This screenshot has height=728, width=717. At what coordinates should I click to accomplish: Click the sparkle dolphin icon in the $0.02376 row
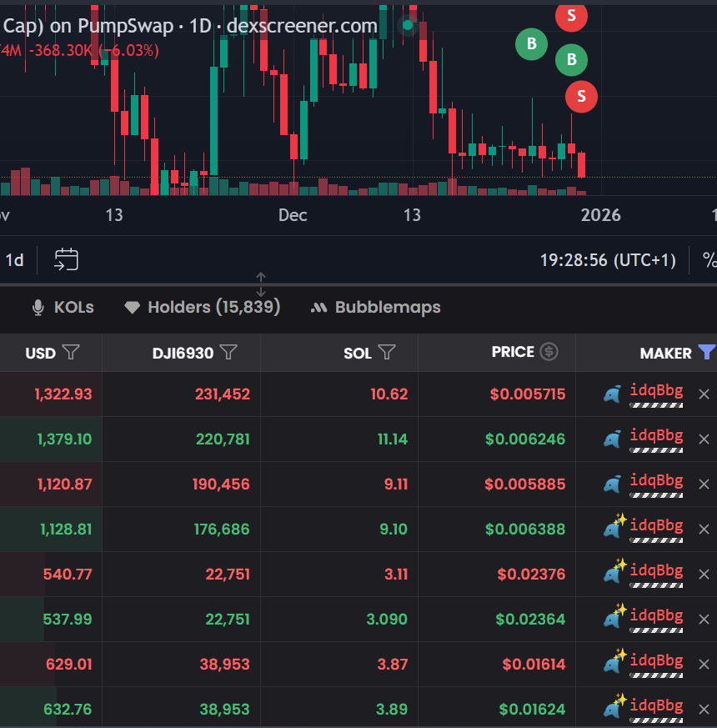[x=615, y=571]
